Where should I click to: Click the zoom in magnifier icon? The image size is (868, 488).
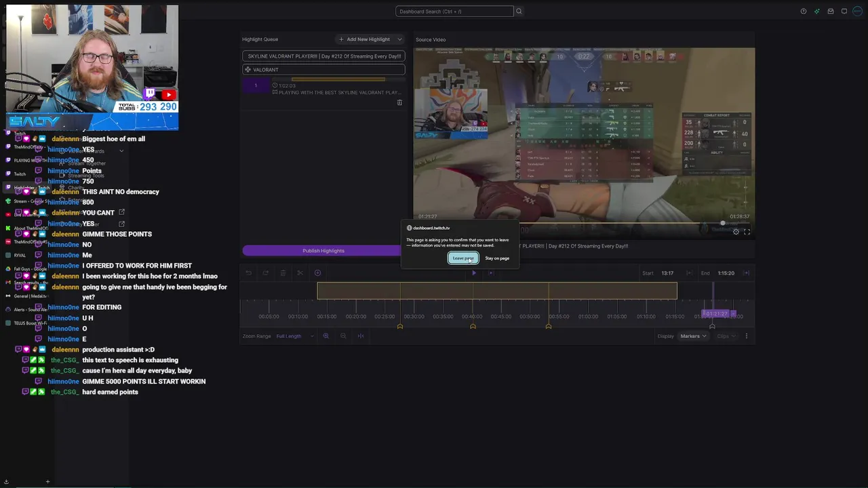(x=325, y=336)
